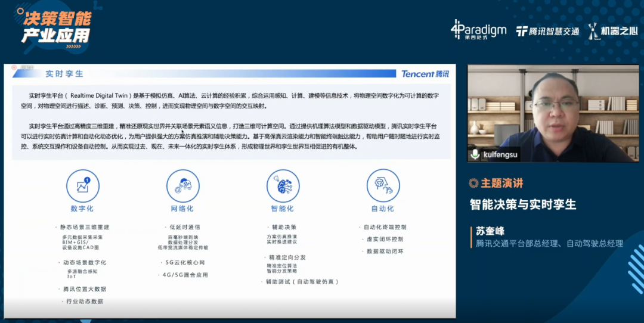The height and width of the screenshot is (323, 644).
Task: Click the 决策智能产业应用 title banner
Action: click(57, 27)
